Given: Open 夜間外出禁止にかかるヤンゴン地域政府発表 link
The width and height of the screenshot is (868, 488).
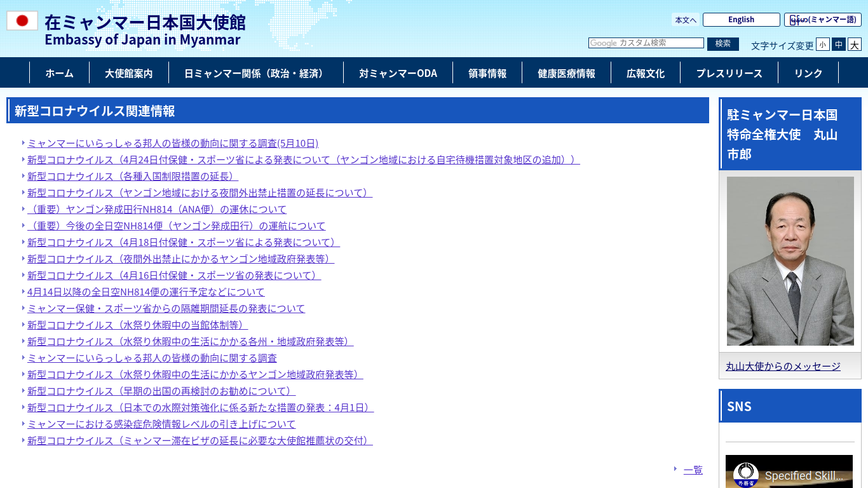Looking at the screenshot, I should pos(181,259).
